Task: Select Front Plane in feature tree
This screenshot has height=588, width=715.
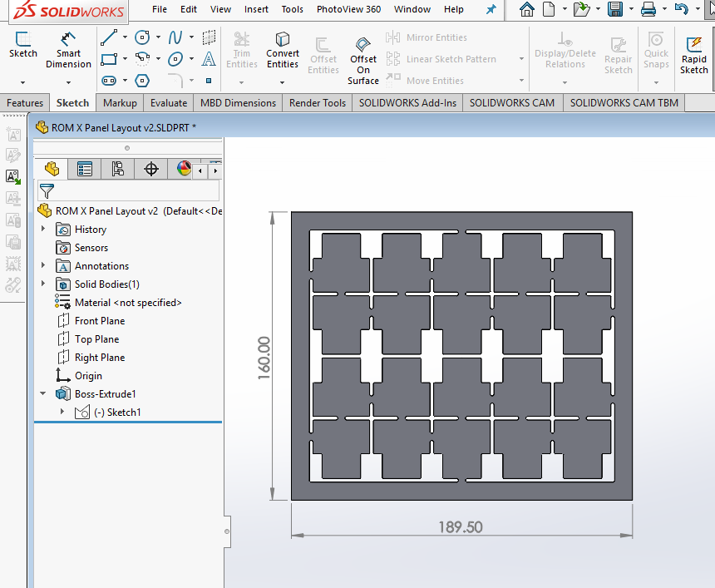Action: pos(99,321)
